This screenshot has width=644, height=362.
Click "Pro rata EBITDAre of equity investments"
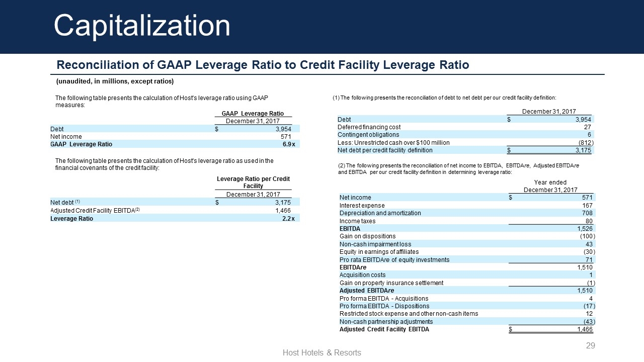click(x=394, y=259)
